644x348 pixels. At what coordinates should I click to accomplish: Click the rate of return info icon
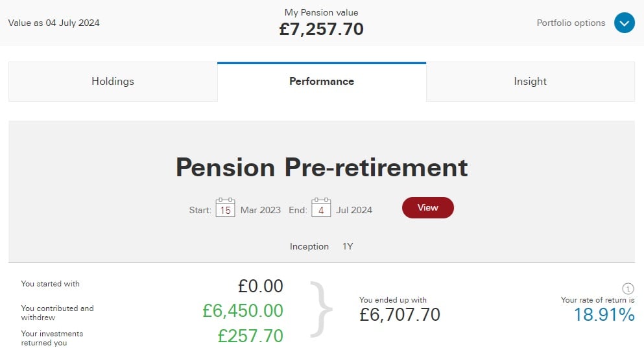pyautogui.click(x=628, y=288)
